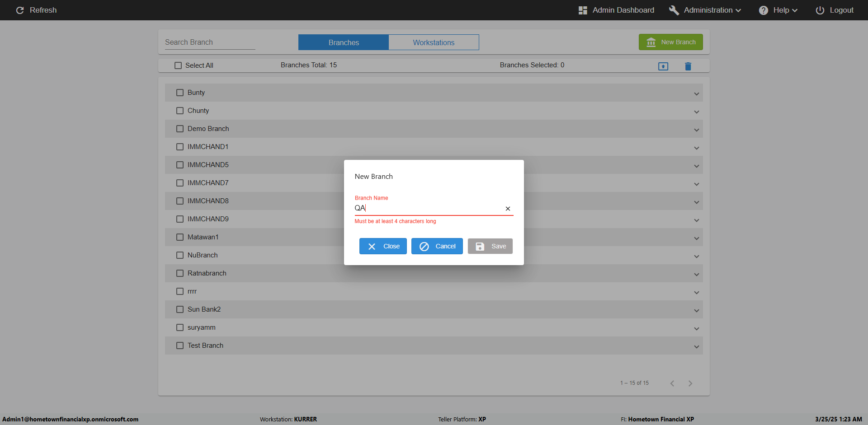Check the Bunty branch checkbox
The width and height of the screenshot is (868, 425).
(180, 93)
